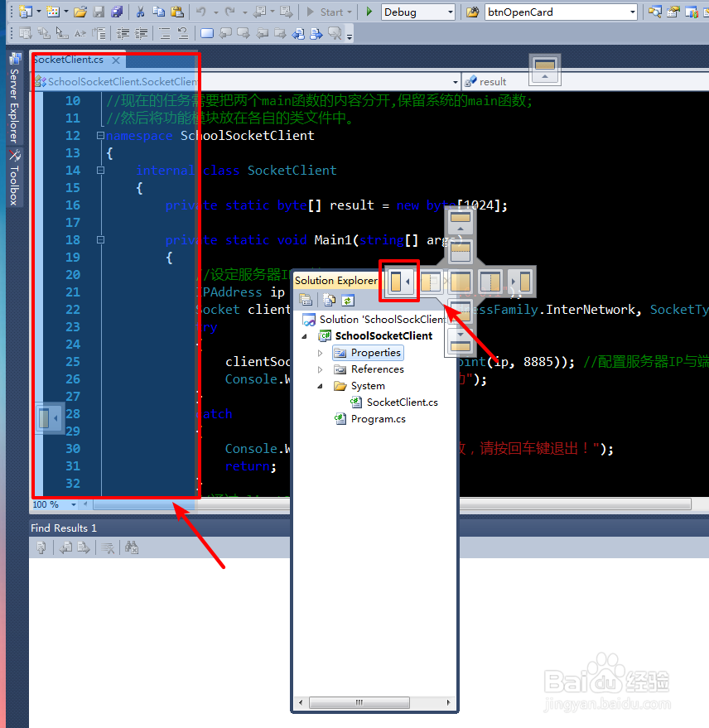Click the Add New Item toolbar icon
The width and height of the screenshot is (709, 728).
pos(53,12)
